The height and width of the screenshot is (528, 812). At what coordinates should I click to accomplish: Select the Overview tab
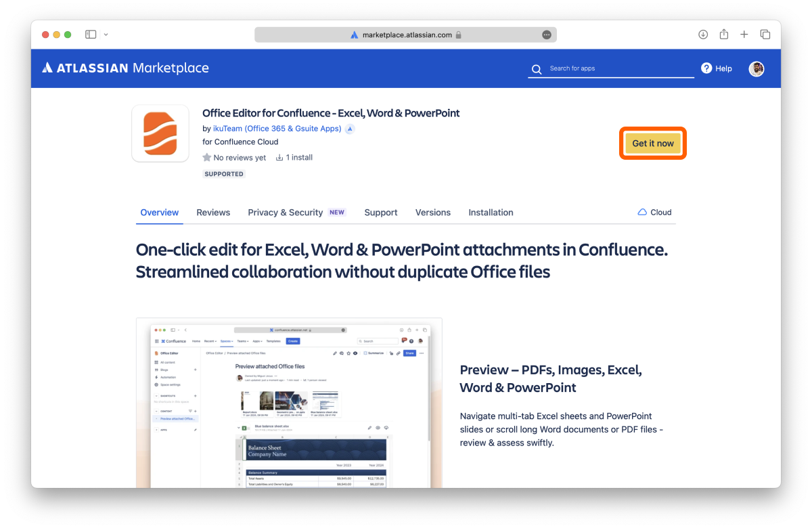(x=160, y=213)
